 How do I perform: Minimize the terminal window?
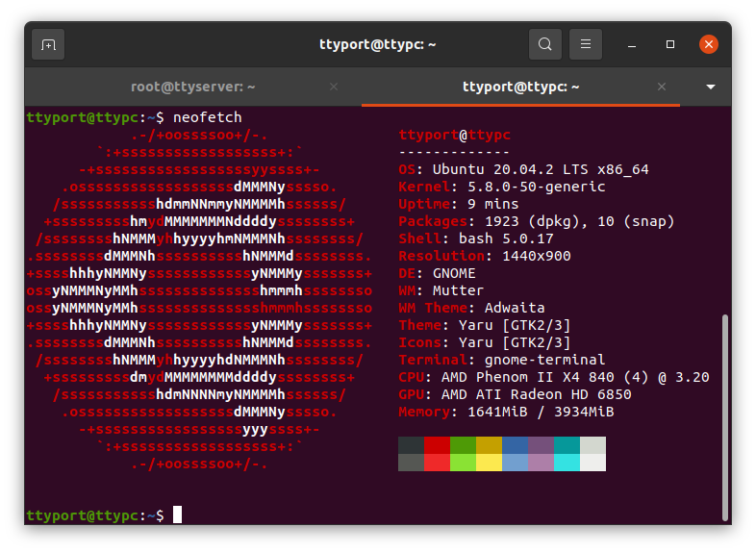coord(632,45)
